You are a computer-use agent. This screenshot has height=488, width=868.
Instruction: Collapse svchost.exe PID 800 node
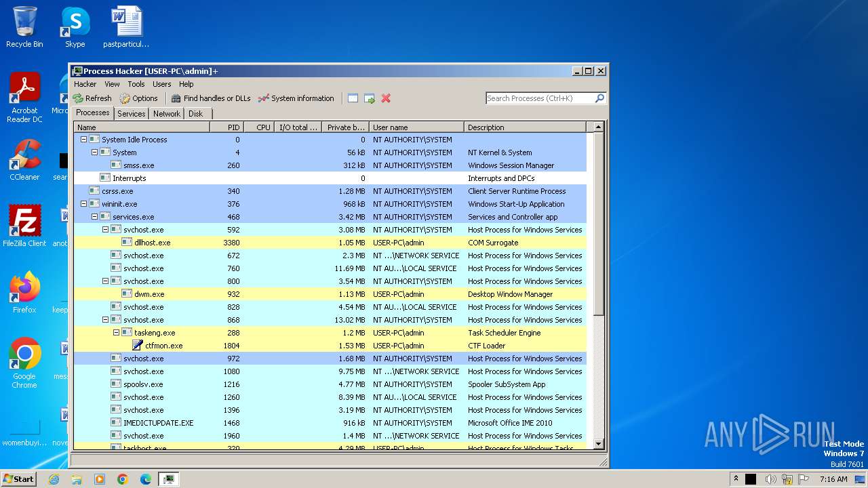point(105,281)
